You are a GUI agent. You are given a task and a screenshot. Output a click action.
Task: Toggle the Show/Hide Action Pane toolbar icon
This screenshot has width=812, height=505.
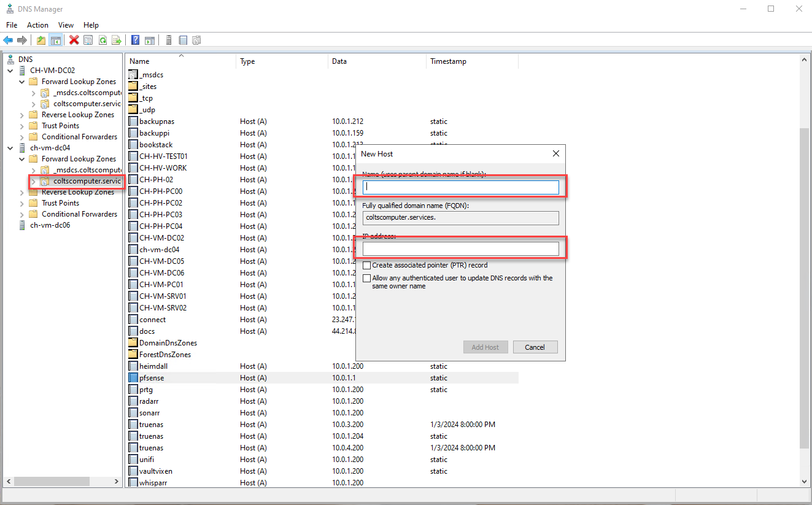pos(149,40)
